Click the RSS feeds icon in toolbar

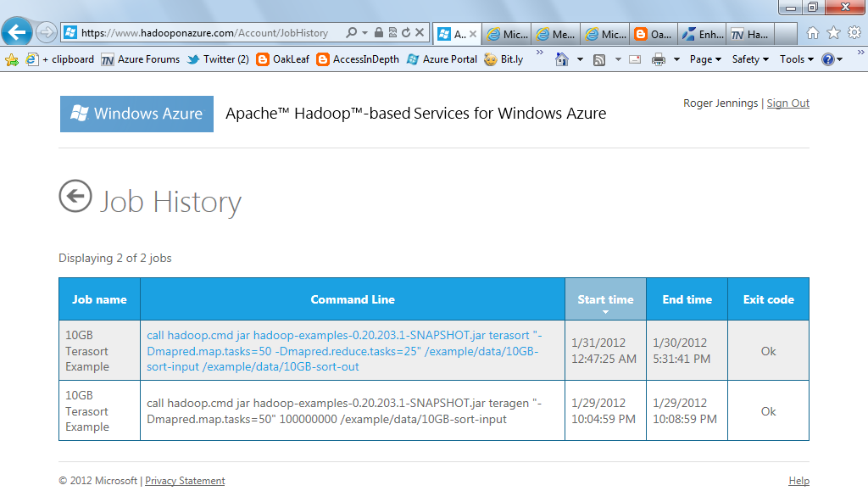599,60
